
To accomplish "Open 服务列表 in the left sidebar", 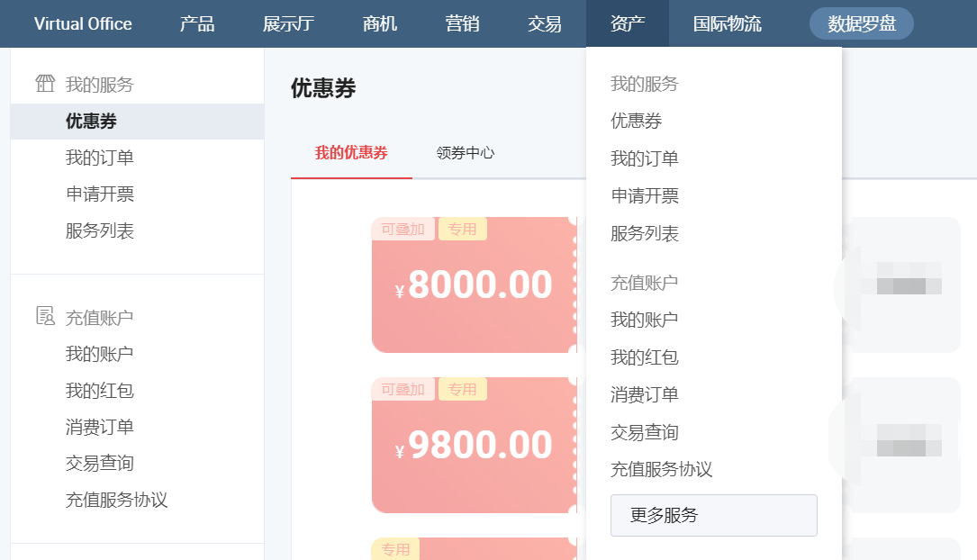I will pos(100,231).
